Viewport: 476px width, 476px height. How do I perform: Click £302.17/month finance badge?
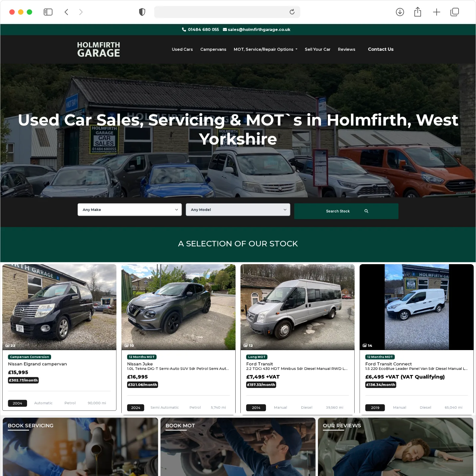click(23, 380)
